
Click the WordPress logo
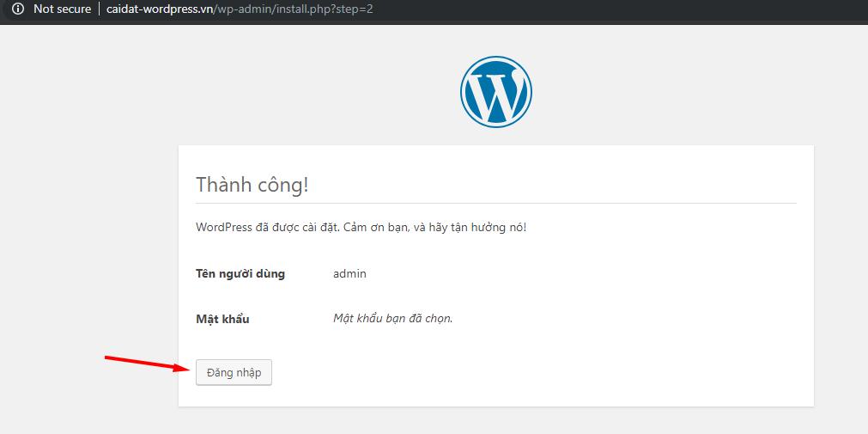click(496, 91)
